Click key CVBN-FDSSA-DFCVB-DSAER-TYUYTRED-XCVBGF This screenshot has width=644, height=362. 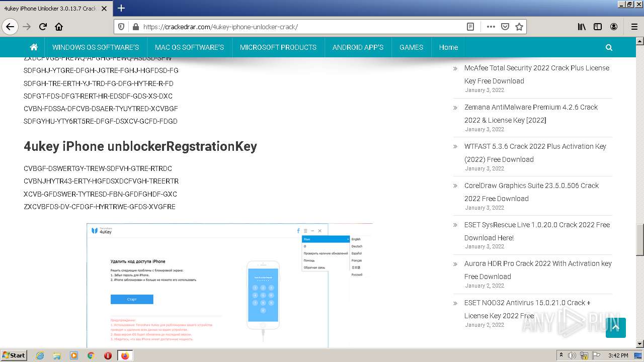click(x=101, y=109)
